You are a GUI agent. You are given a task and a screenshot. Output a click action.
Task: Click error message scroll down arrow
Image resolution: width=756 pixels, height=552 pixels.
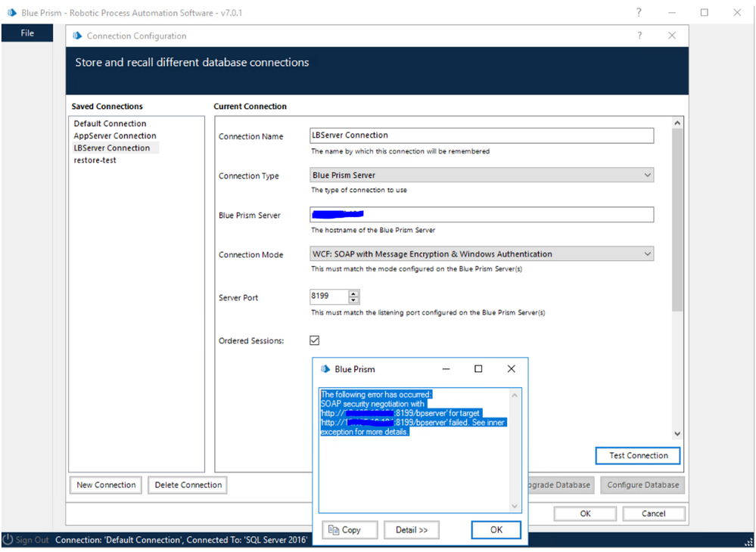coord(515,506)
